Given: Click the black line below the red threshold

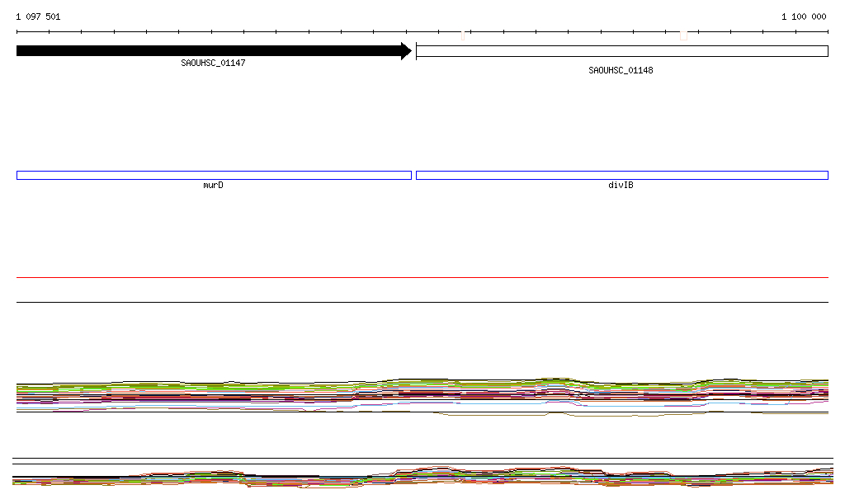Looking at the screenshot, I should [422, 302].
